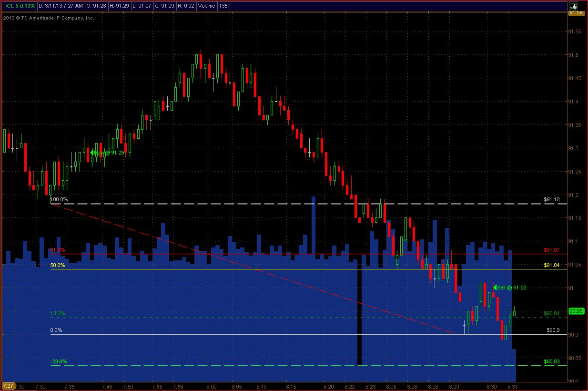Click the 8:00 time axis label
This screenshot has height=391, width=588.
point(211,386)
